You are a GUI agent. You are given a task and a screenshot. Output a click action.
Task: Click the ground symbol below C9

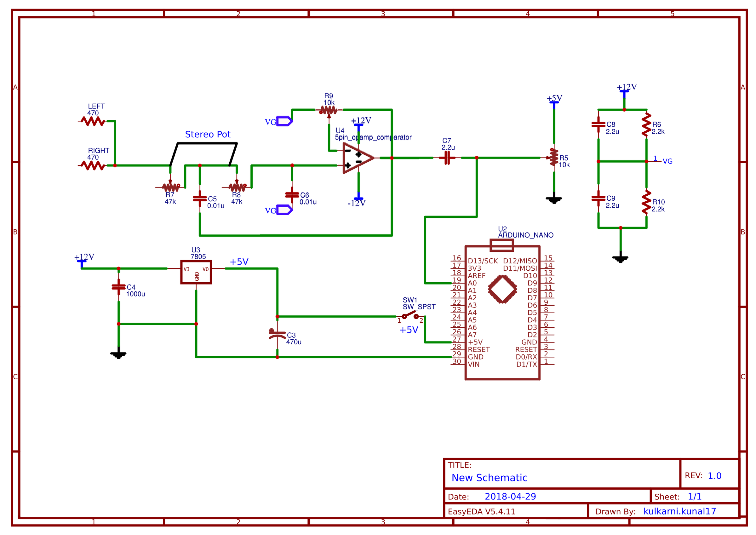point(620,259)
